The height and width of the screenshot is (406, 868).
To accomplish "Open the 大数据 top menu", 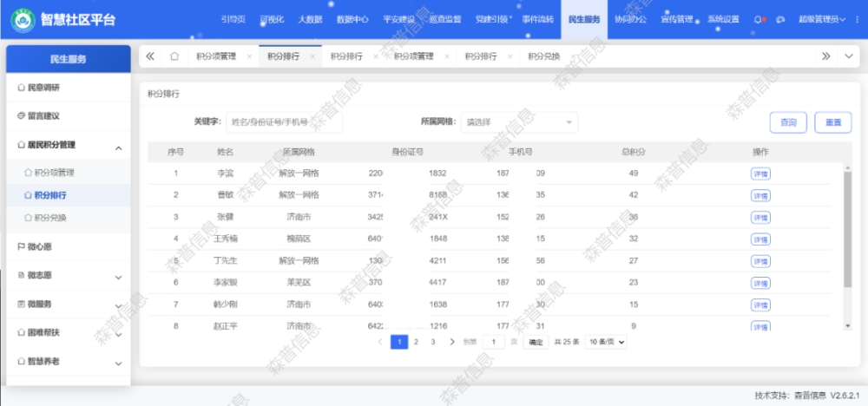I will (x=310, y=19).
